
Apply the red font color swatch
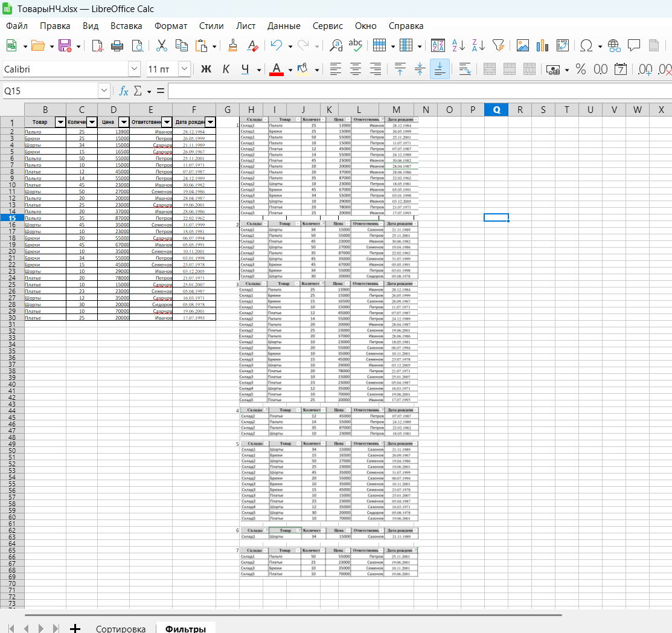277,69
